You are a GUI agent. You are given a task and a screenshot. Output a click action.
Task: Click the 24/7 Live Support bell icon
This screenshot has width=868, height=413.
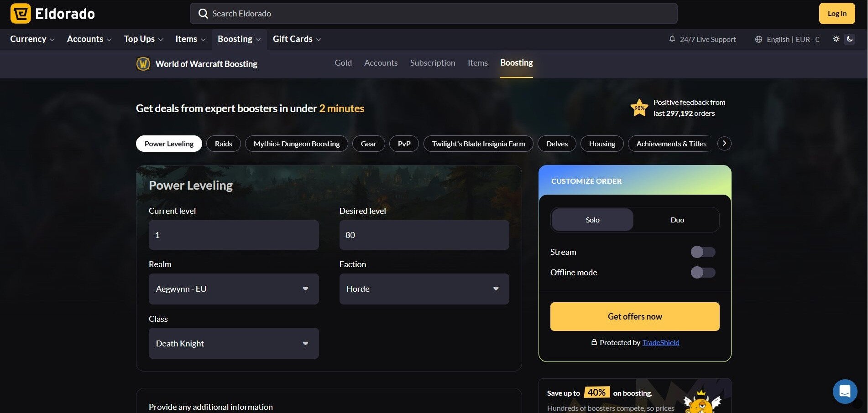pyautogui.click(x=672, y=39)
